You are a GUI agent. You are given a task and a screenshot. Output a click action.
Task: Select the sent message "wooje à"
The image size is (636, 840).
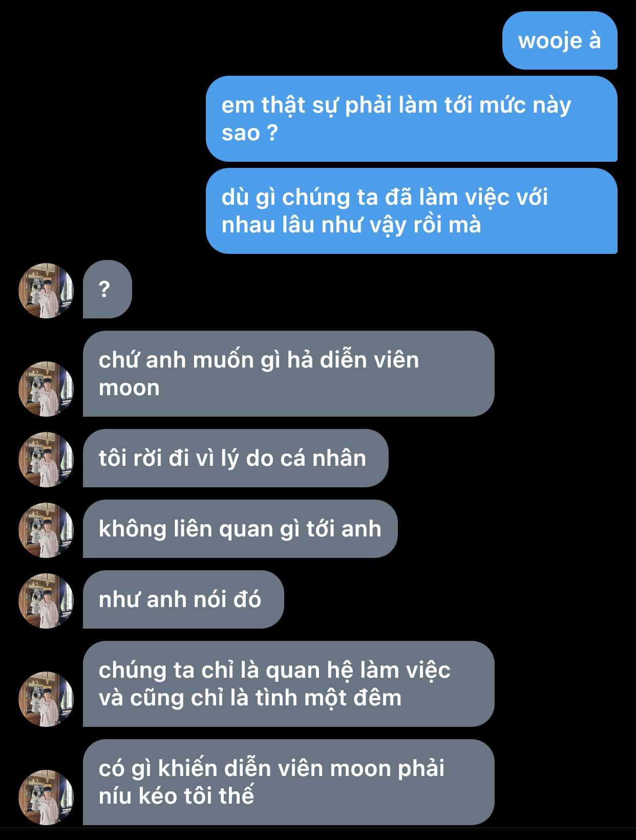click(x=560, y=40)
